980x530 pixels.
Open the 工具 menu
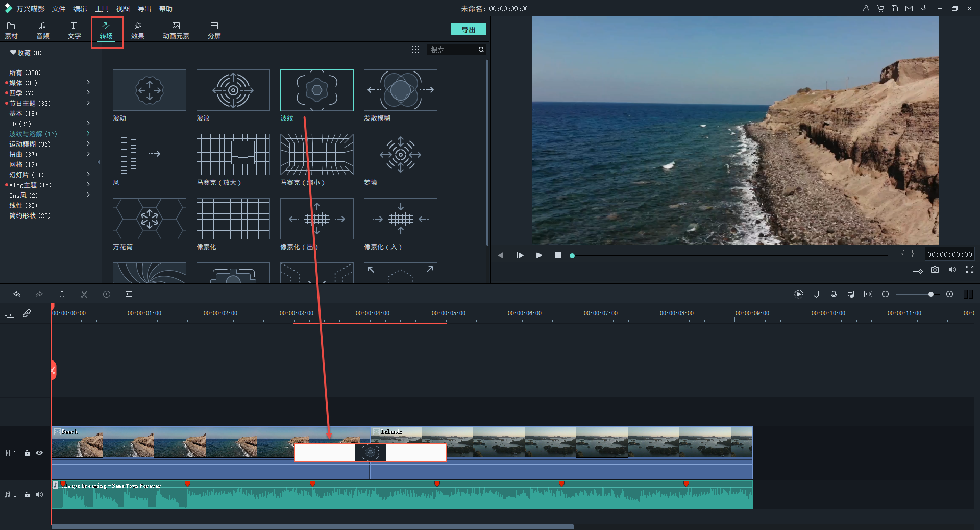pos(102,9)
